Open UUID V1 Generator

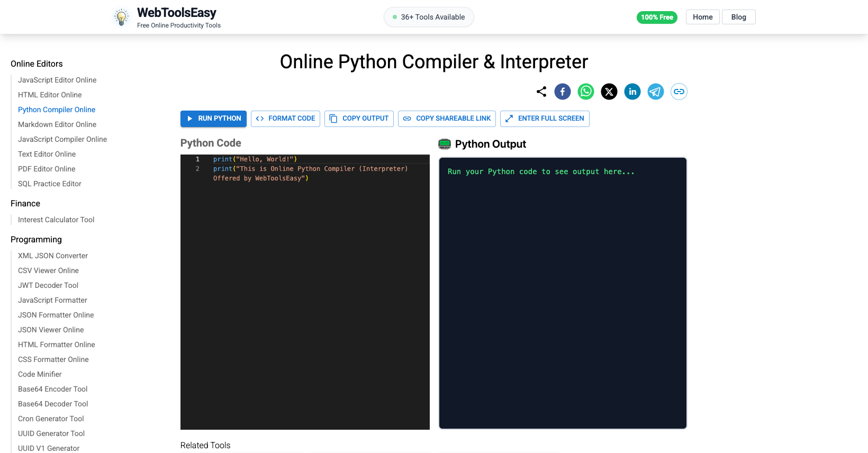click(49, 448)
